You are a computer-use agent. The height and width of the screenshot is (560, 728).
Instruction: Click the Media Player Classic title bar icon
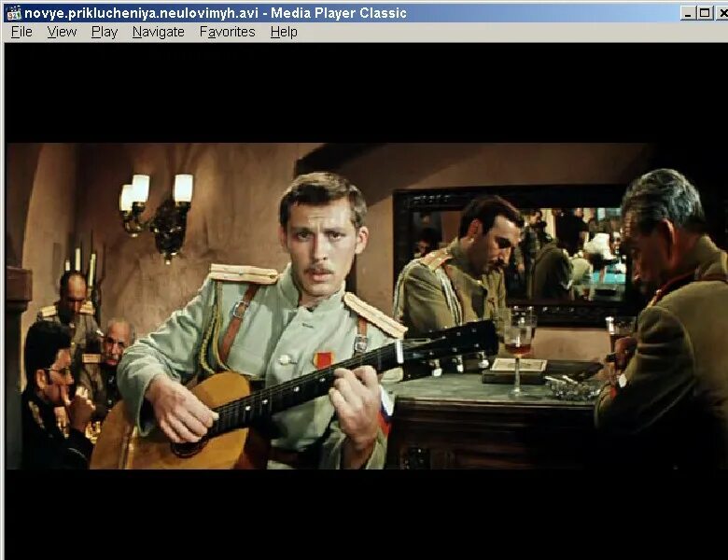[x=13, y=13]
